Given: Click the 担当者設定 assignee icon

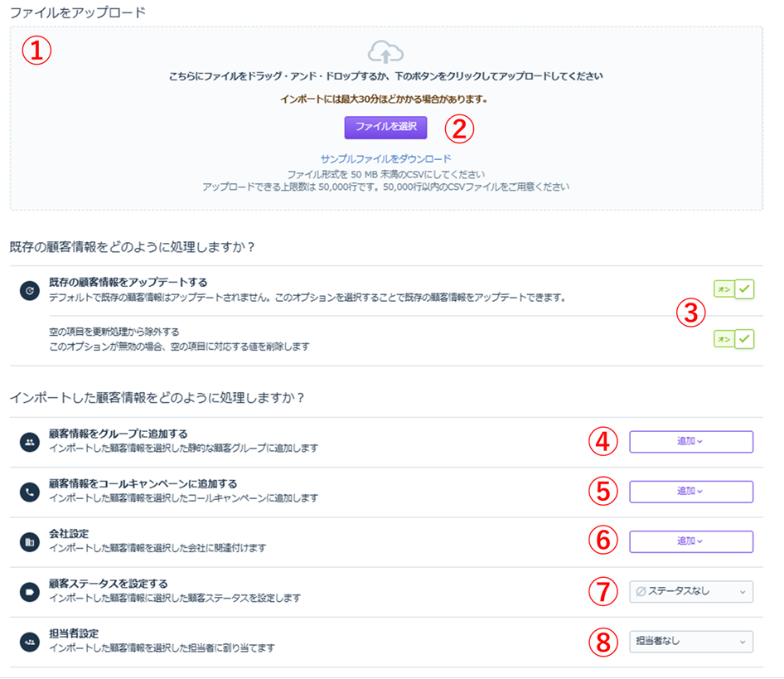Looking at the screenshot, I should click(30, 642).
